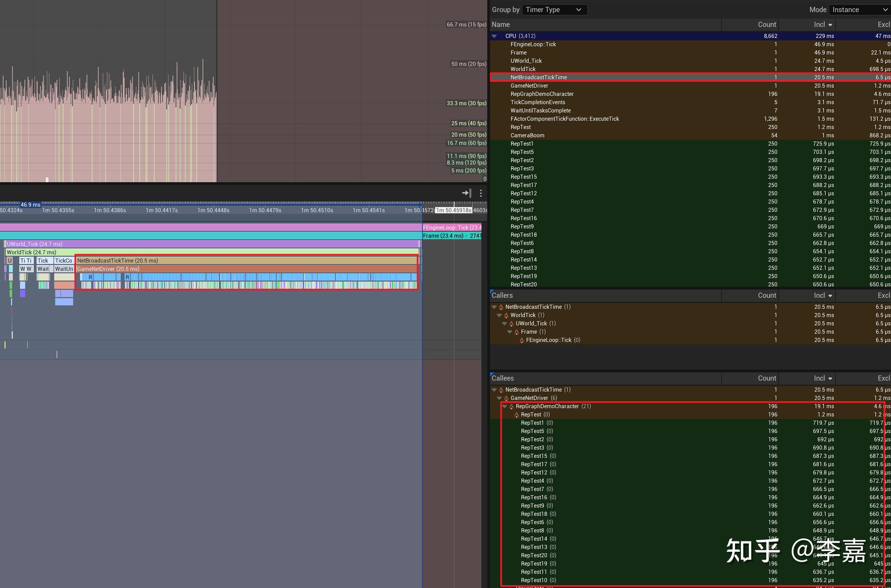Click the auto-scroll arrow icon in timing toolbar
Image resolution: width=891 pixels, height=588 pixels.
click(466, 193)
